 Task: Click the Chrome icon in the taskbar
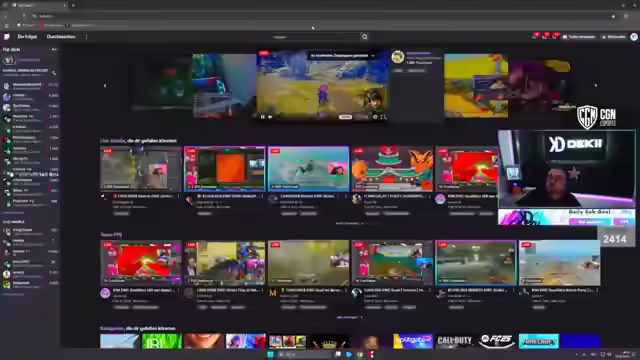point(360,354)
